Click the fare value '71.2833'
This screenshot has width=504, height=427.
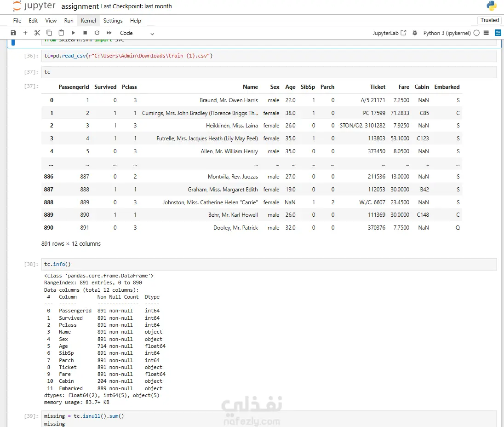(400, 113)
